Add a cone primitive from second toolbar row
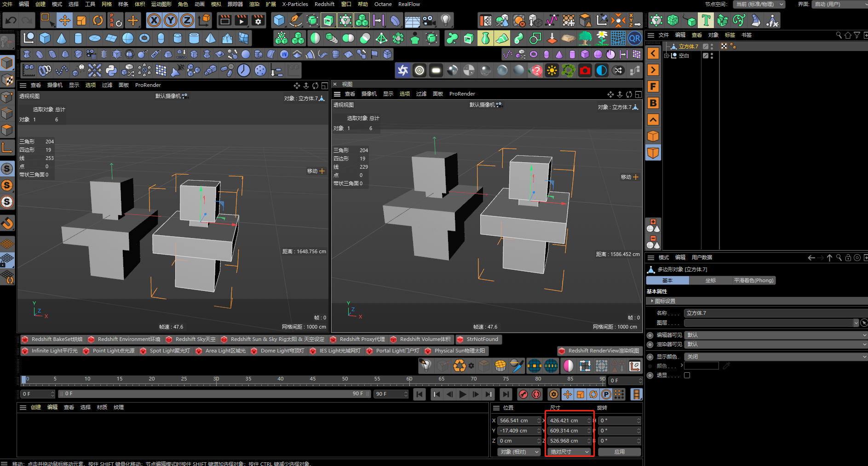This screenshot has width=868, height=466. coord(62,38)
